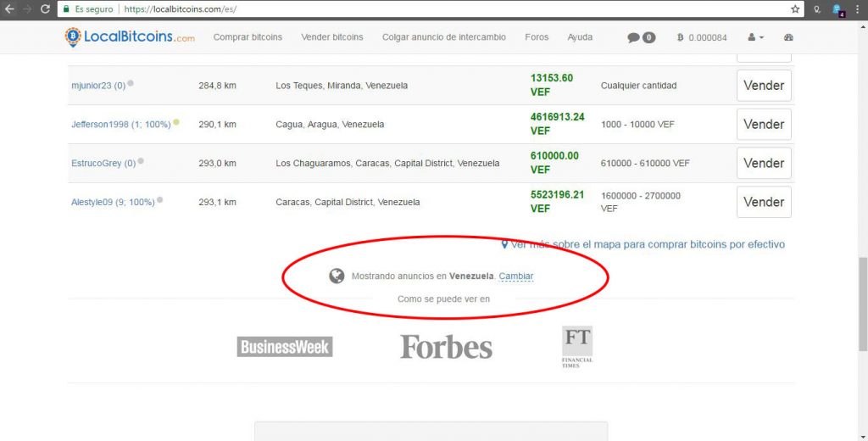This screenshot has width=868, height=441.
Task: Go back with the browser back arrow
Action: 9,8
